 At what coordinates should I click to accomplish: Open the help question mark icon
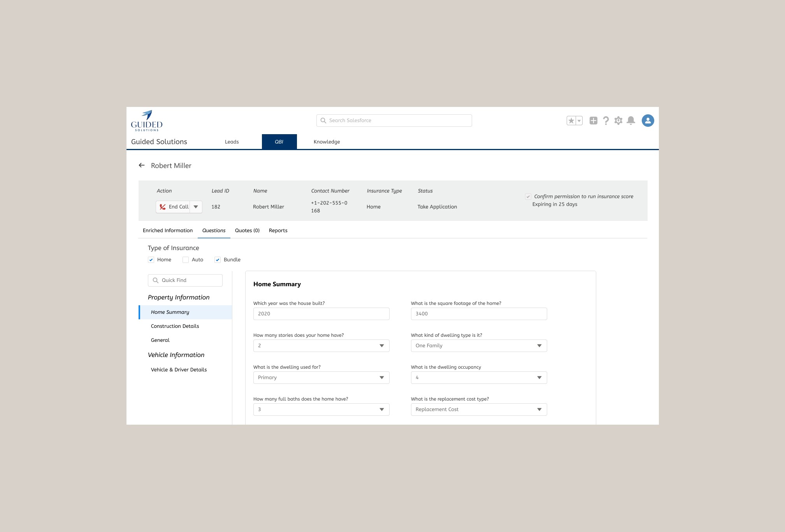point(606,121)
